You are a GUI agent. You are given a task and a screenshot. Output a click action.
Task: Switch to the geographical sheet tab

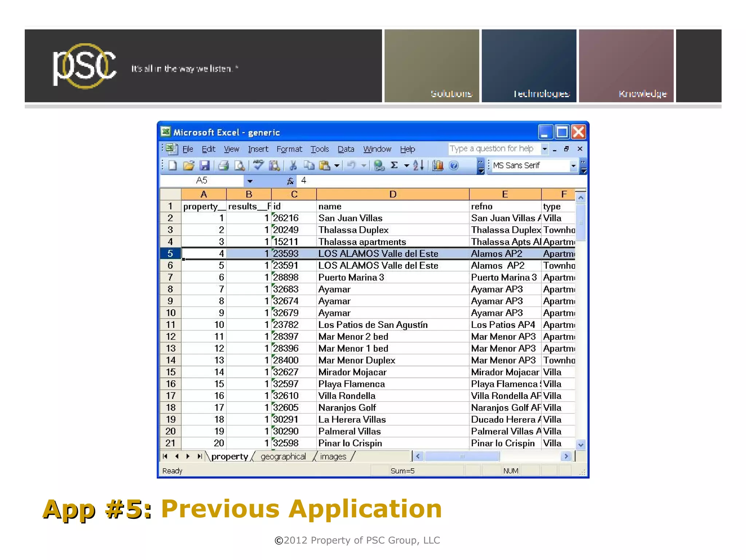[x=283, y=457]
